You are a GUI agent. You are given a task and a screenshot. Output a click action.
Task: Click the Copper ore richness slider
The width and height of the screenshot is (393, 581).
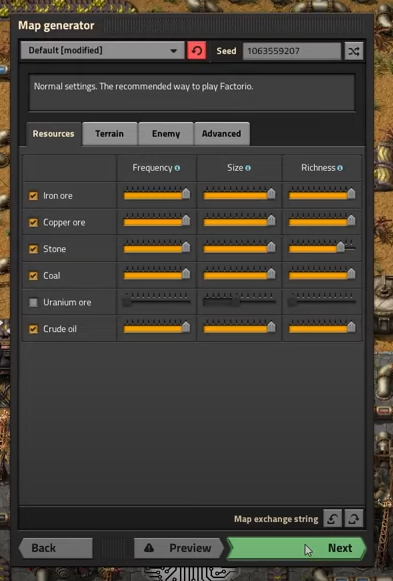(322, 220)
